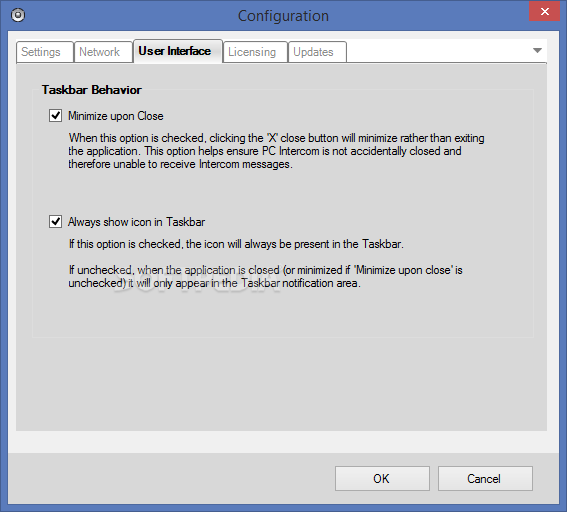Screen dimensions: 567x512
Task: Confirm settings with the OK button
Action: (382, 478)
